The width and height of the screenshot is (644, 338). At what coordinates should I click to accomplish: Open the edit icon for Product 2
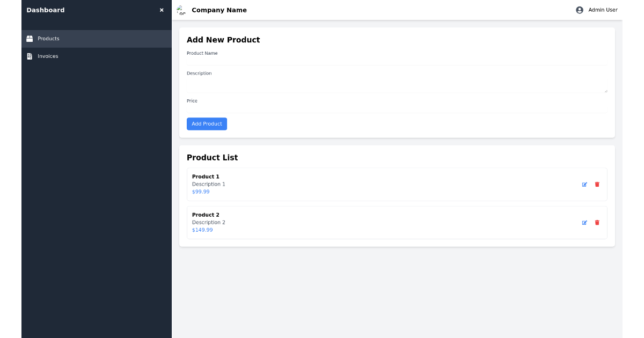(x=584, y=223)
